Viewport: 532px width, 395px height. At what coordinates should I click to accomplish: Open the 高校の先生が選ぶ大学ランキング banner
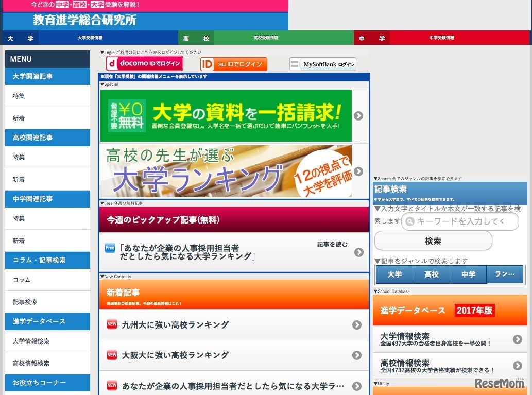(x=226, y=171)
